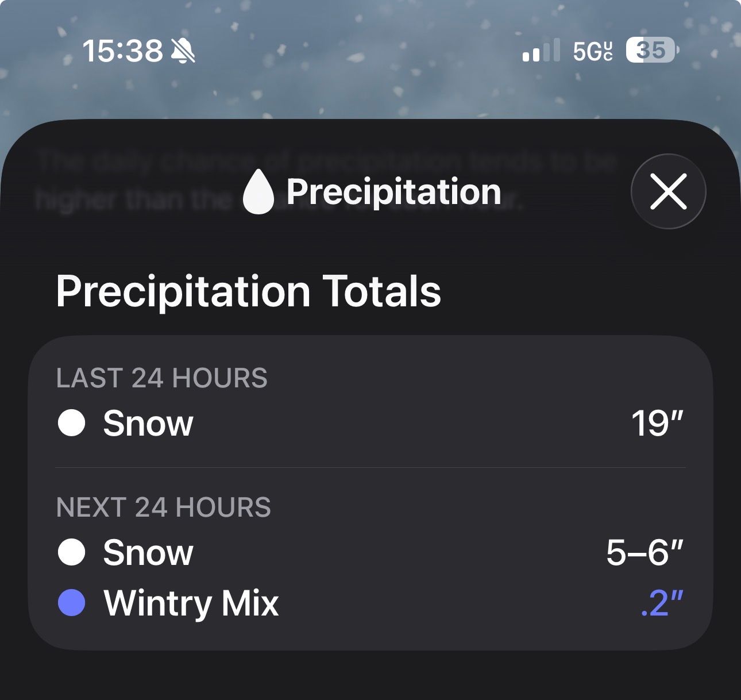Select the Wintry Mix row label

click(x=191, y=603)
